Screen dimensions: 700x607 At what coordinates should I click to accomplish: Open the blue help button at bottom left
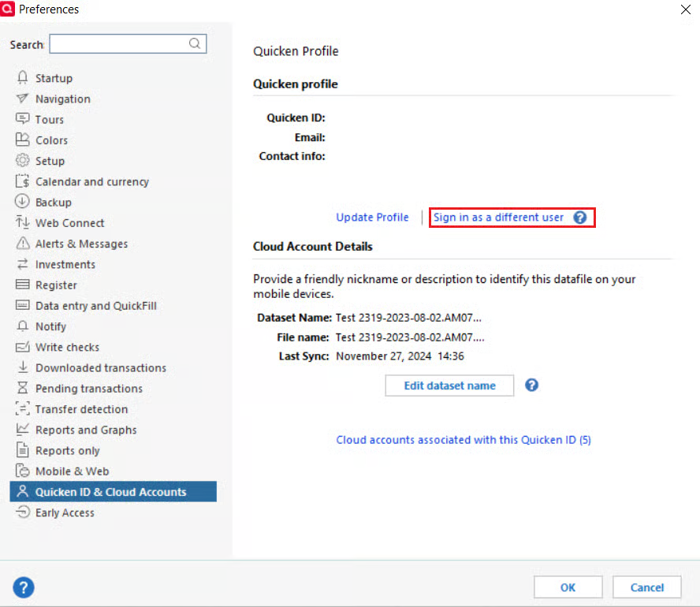coord(23,587)
